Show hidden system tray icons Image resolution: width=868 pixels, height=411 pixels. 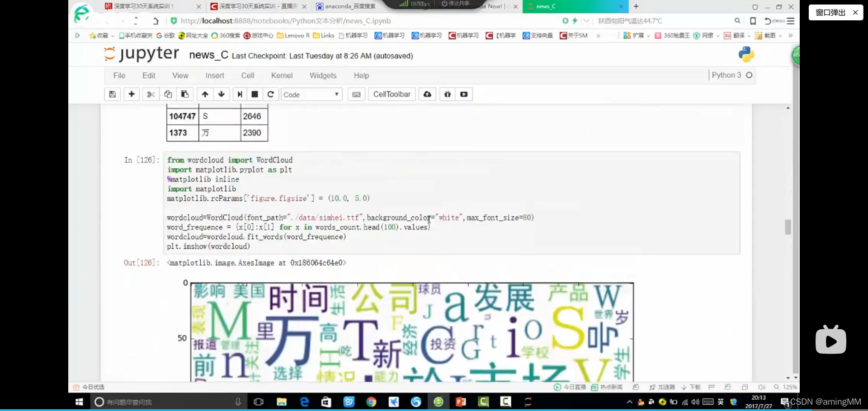(629, 402)
